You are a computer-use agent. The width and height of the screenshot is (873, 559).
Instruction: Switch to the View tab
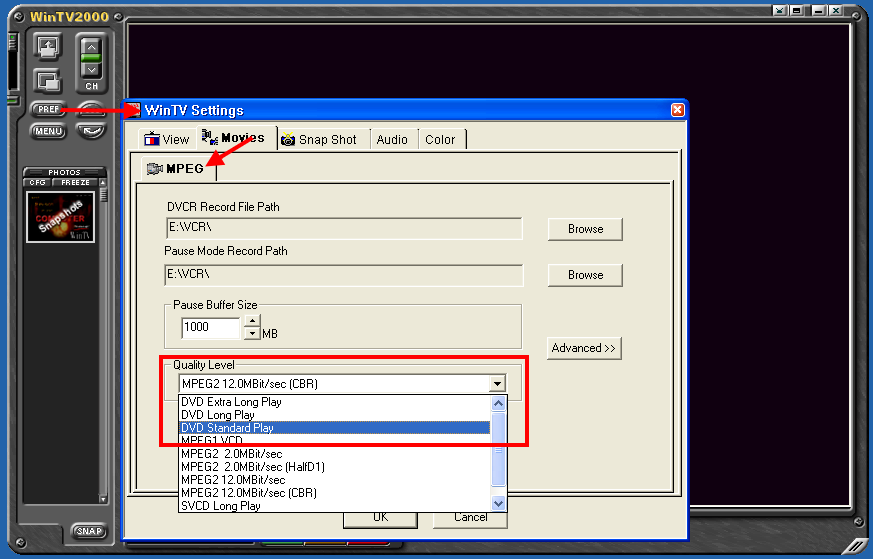(x=167, y=139)
